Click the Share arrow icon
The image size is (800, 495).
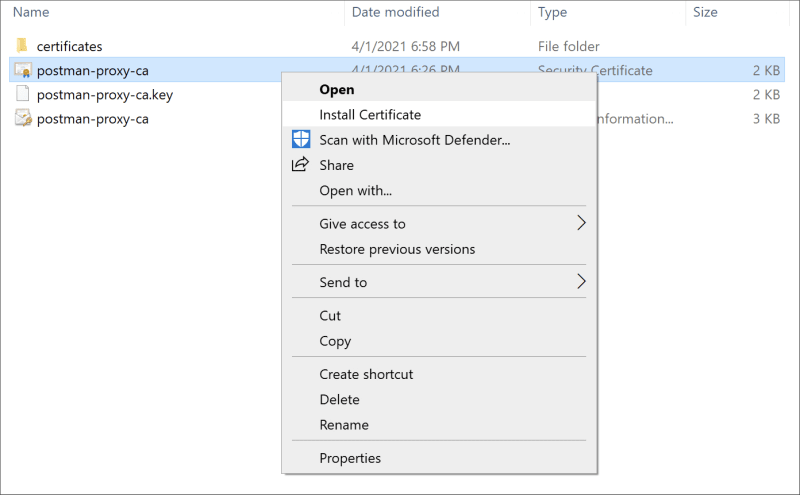(x=301, y=165)
